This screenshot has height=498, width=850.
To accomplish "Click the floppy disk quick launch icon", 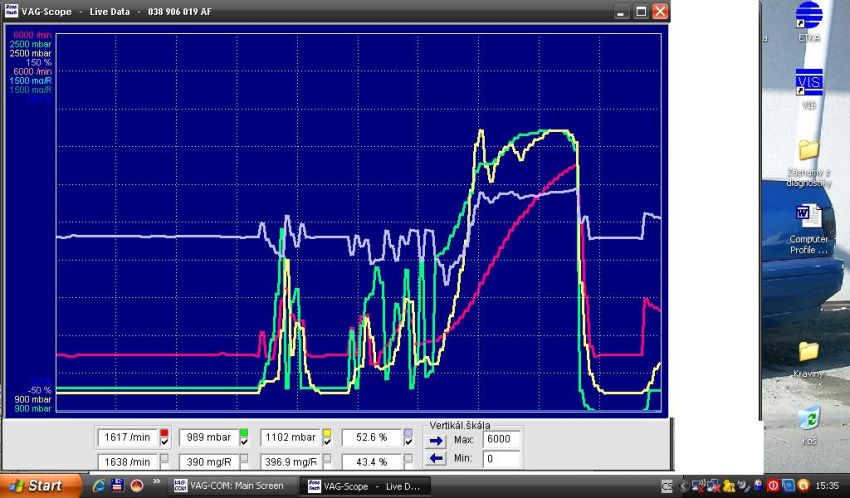I will coord(118,486).
